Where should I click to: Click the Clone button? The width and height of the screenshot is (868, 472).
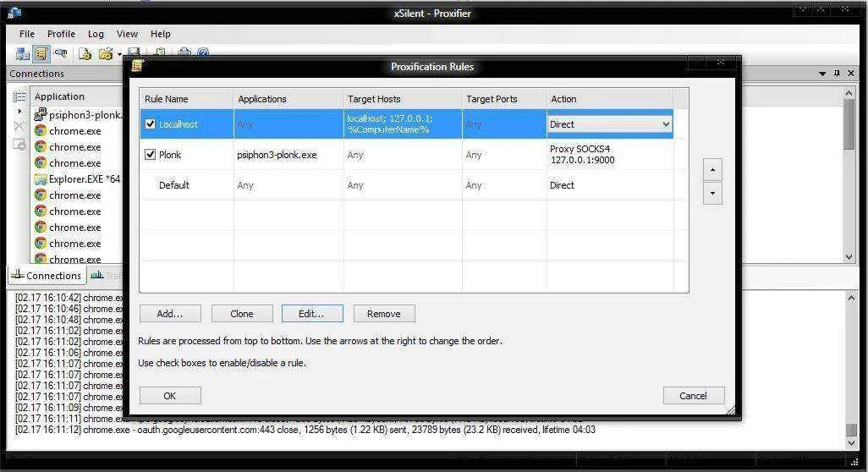(x=242, y=314)
